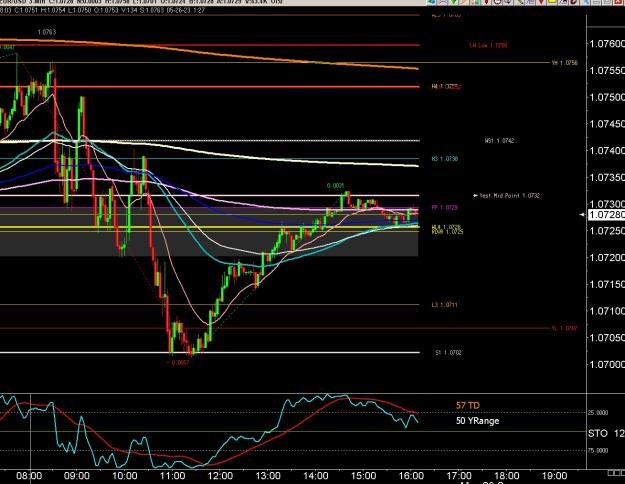Select the 18:00 time axis label

tap(507, 476)
